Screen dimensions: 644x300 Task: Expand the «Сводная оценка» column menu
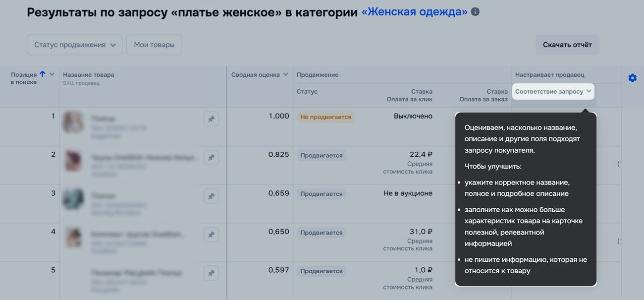click(x=285, y=75)
